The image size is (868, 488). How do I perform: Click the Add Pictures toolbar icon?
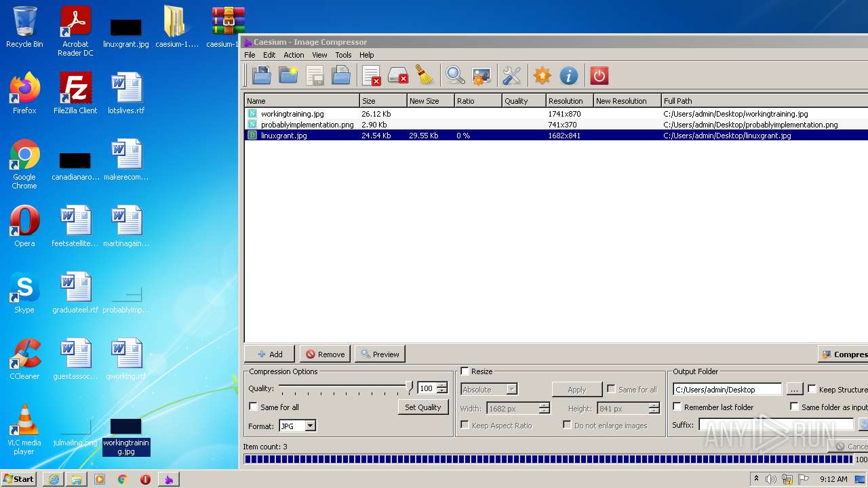click(262, 75)
